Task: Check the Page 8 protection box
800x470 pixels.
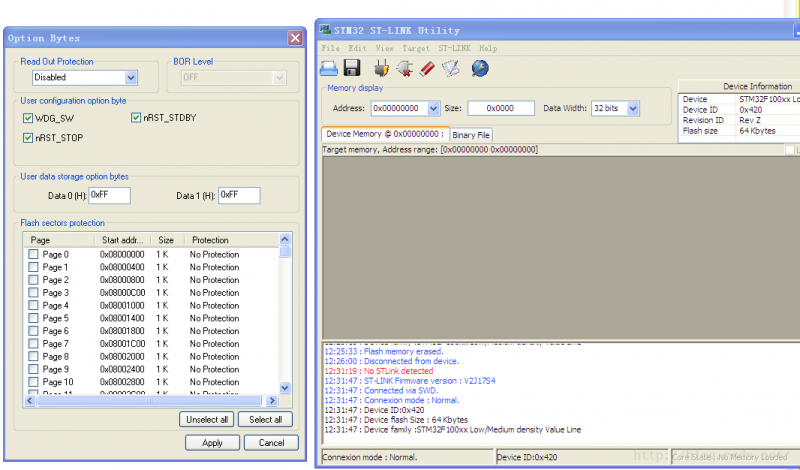Action: (x=33, y=356)
